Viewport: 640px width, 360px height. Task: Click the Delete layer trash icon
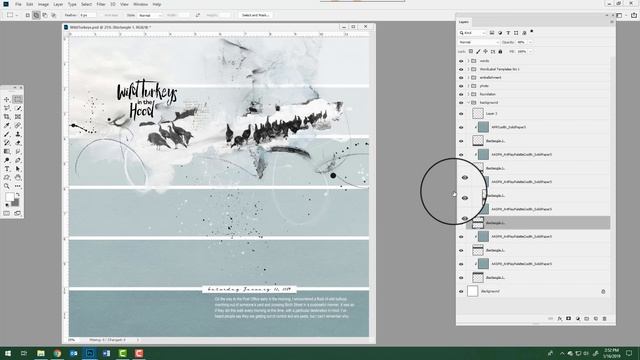point(604,318)
